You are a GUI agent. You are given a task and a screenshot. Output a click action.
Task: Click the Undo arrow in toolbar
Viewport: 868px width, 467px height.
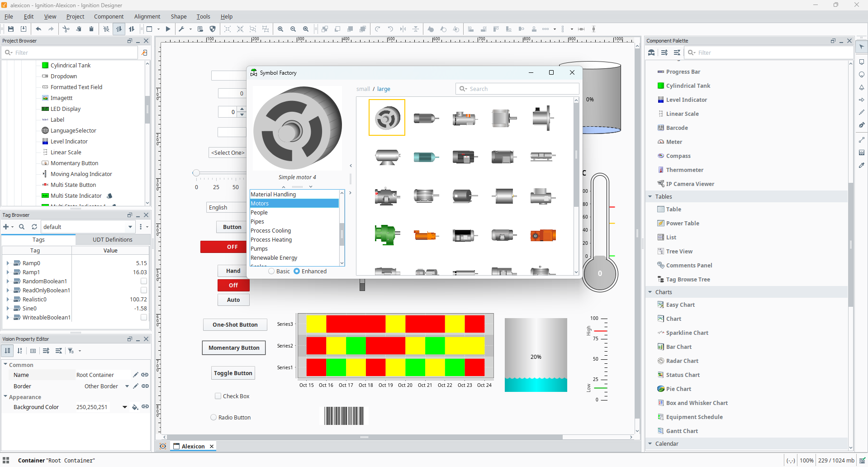coord(38,29)
